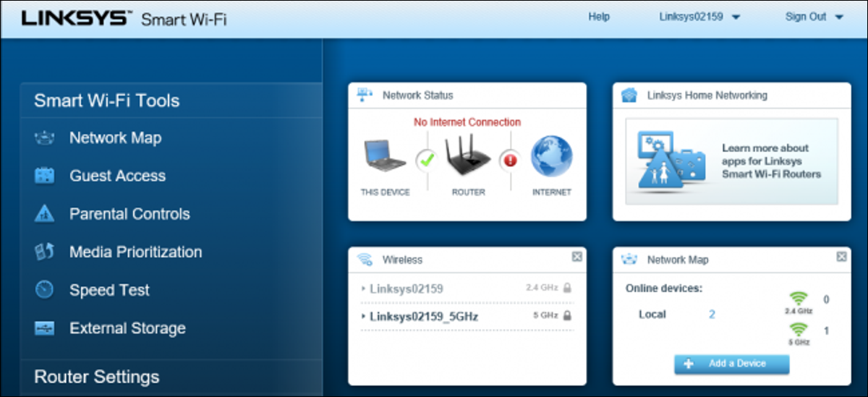Click the No Internet Connection message
This screenshot has width=868, height=397.
pyautogui.click(x=467, y=122)
